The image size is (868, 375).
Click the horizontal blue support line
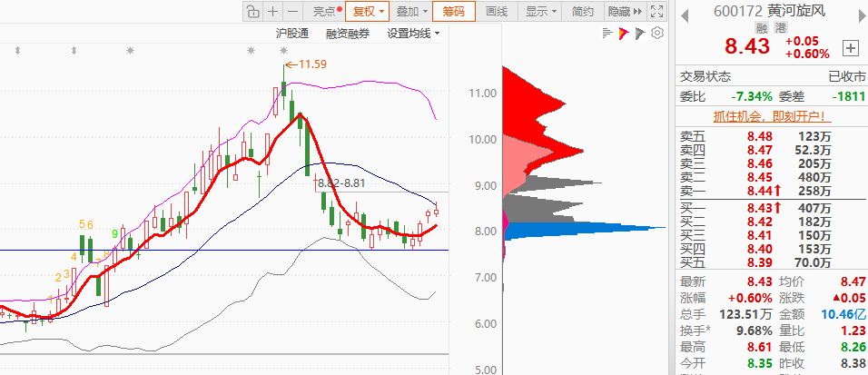[x=224, y=250]
